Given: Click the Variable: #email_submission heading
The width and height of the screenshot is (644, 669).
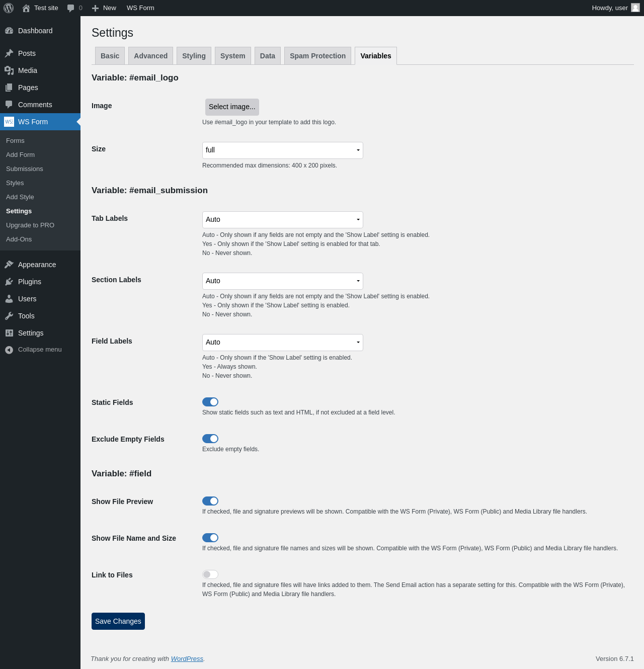Looking at the screenshot, I should coord(149,191).
